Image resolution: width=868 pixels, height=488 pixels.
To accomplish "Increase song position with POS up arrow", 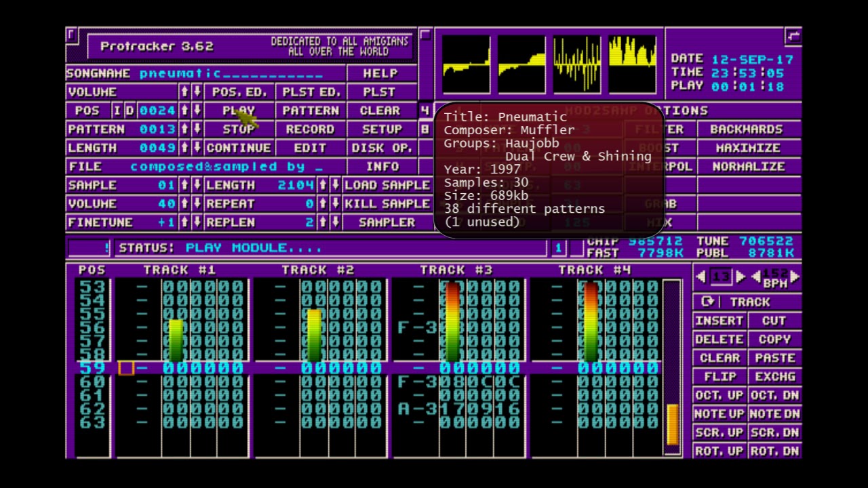I will pyautogui.click(x=184, y=110).
